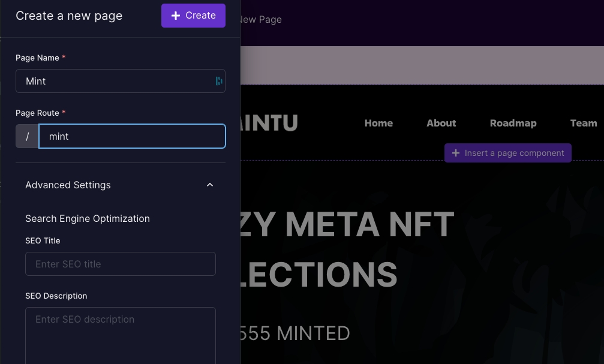Select the site logo text in header
This screenshot has height=364, width=604.
click(269, 123)
